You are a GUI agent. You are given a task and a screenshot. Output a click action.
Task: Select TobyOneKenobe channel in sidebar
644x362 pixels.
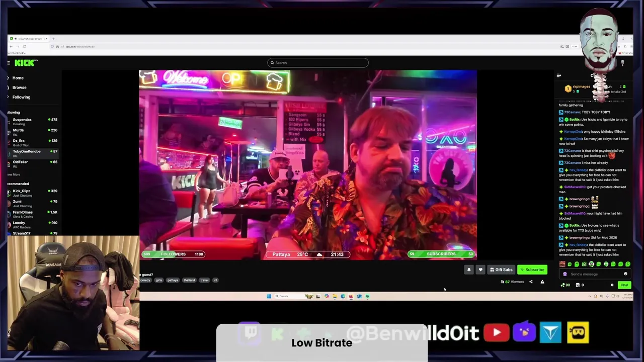tap(33, 153)
